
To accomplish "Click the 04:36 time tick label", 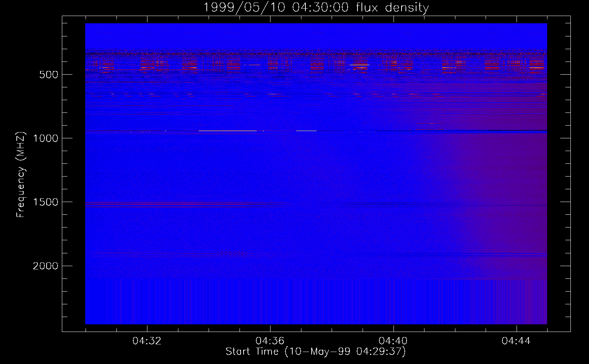I will click(x=270, y=341).
